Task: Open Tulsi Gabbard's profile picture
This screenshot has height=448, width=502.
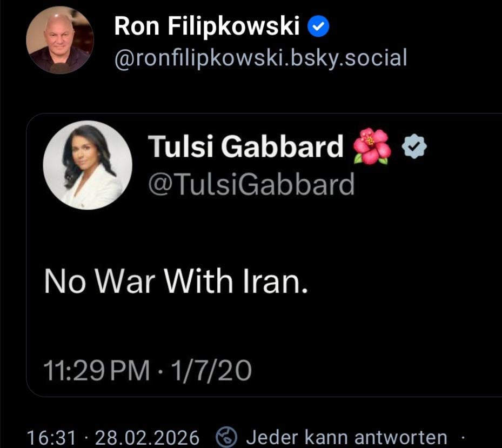Action: [x=88, y=164]
